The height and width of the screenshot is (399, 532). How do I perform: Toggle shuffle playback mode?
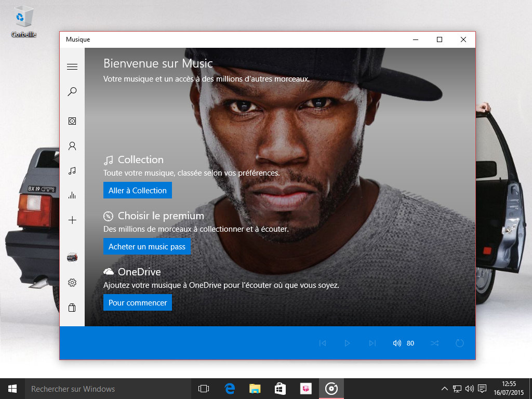[x=434, y=343]
